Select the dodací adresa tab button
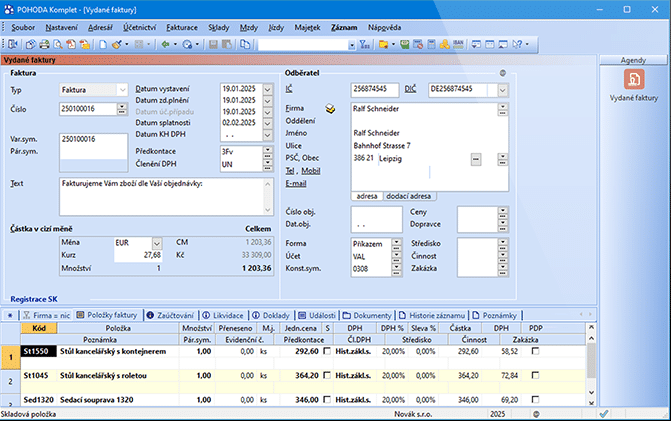Image resolution: width=671 pixels, height=421 pixels. click(408, 196)
